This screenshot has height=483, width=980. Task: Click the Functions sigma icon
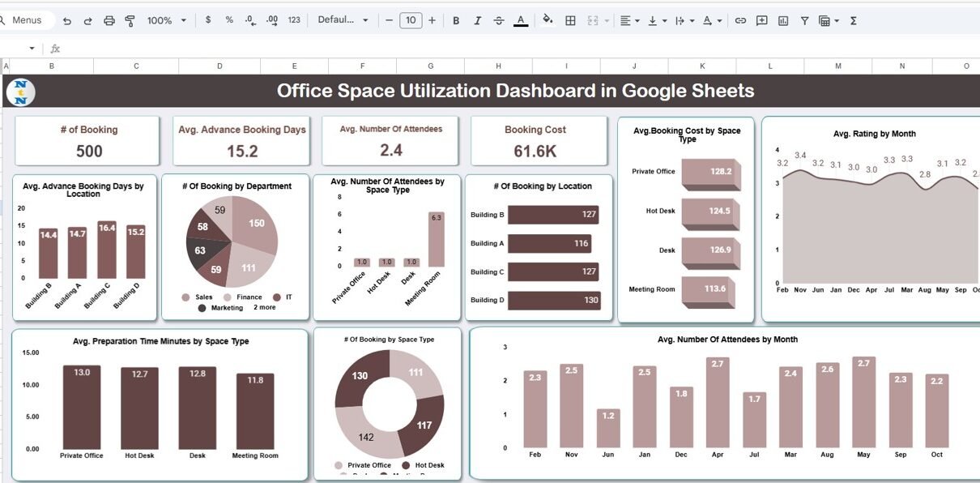(854, 20)
